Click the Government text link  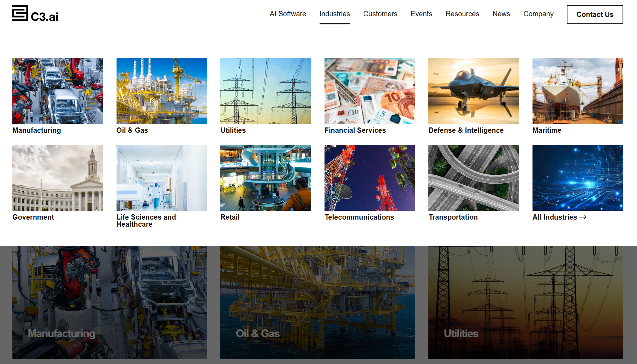pyautogui.click(x=33, y=217)
